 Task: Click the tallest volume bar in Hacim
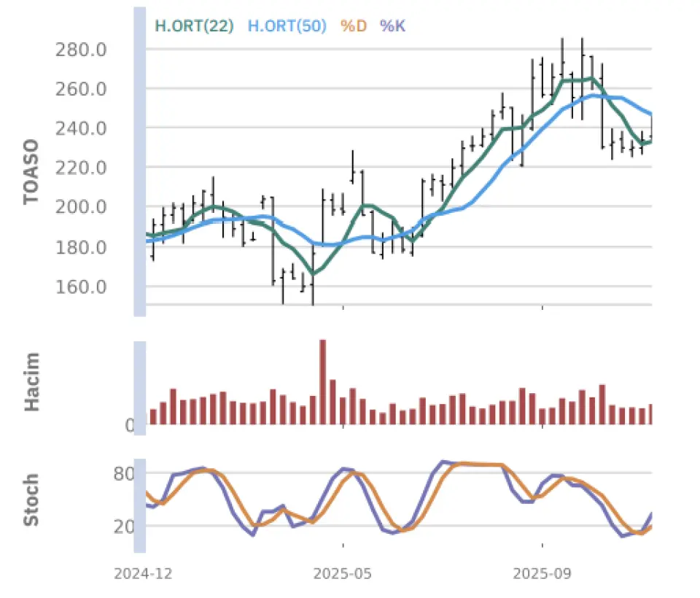pos(323,381)
